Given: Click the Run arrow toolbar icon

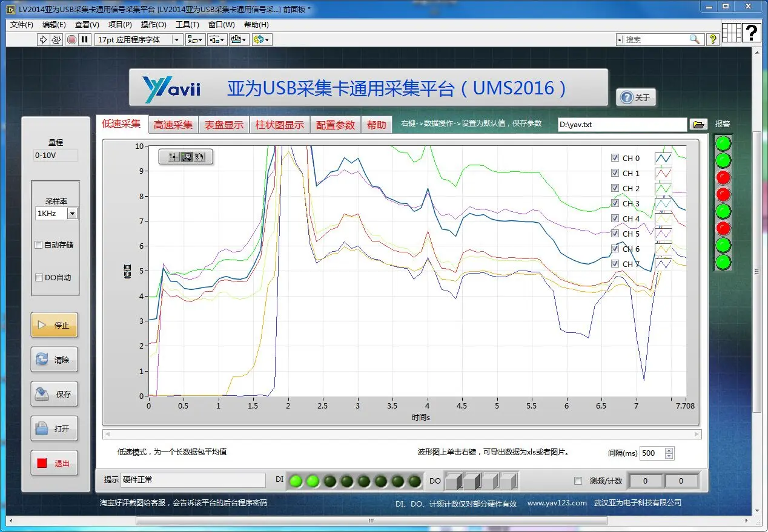Looking at the screenshot, I should (42, 39).
